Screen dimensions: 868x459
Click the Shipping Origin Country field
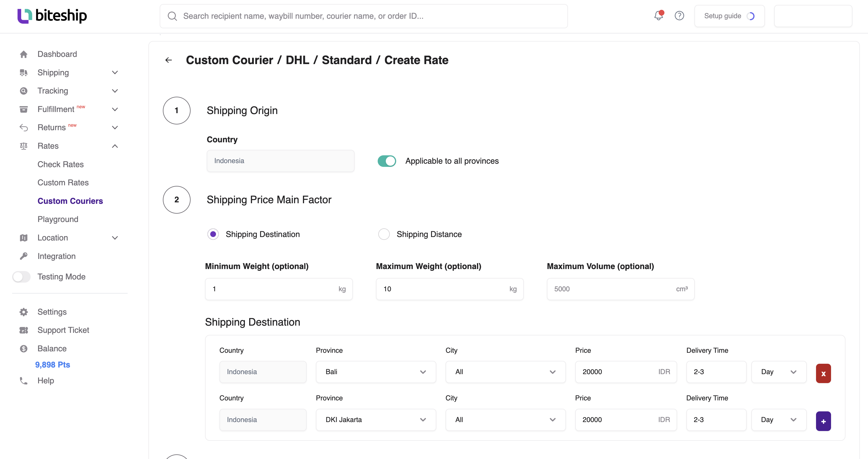pos(280,161)
